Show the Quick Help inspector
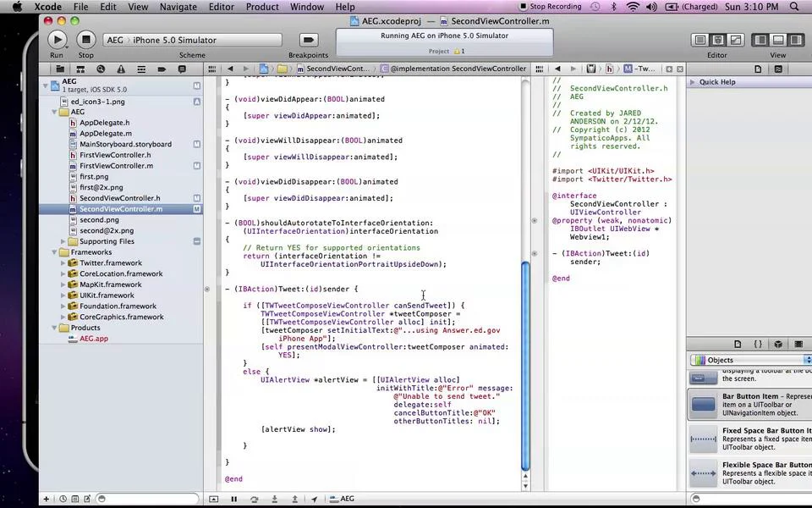This screenshot has width=812, height=508. pyautogui.click(x=778, y=69)
